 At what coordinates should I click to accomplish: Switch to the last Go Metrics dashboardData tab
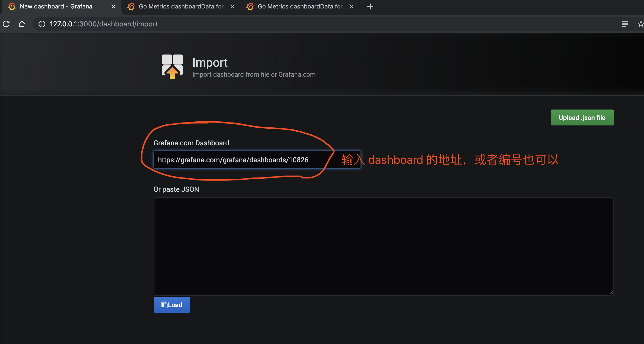[300, 6]
